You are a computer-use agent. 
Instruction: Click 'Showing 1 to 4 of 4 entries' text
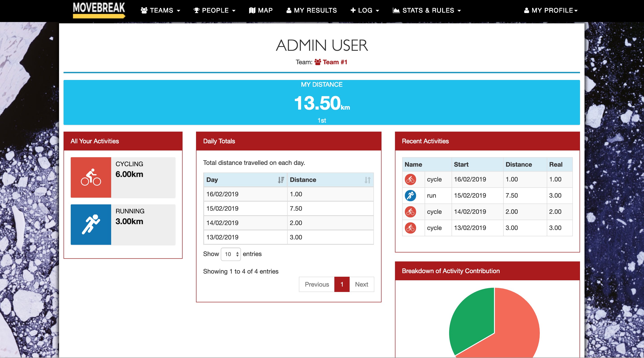point(240,272)
